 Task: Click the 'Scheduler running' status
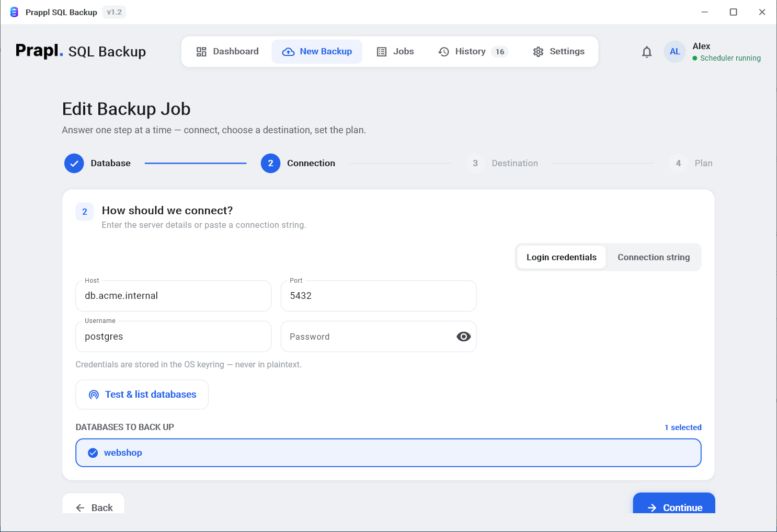click(x=726, y=58)
